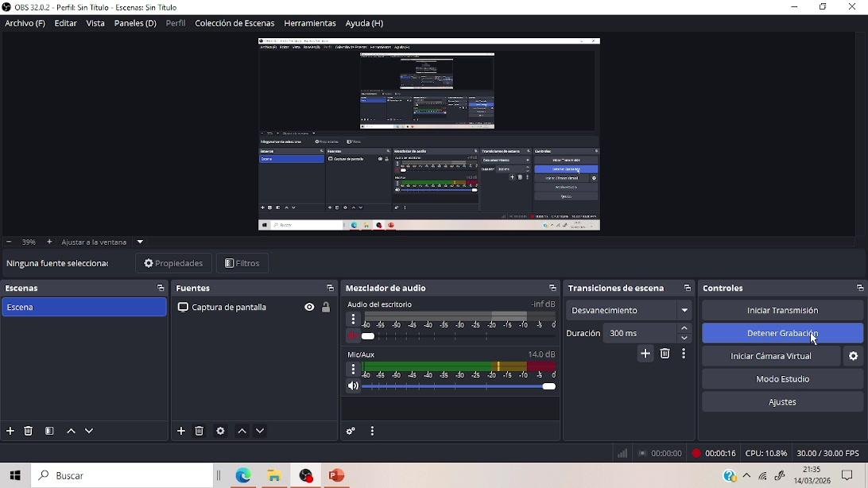
Task: Open the Mic/Aux three-dot options menu
Action: coord(353,370)
